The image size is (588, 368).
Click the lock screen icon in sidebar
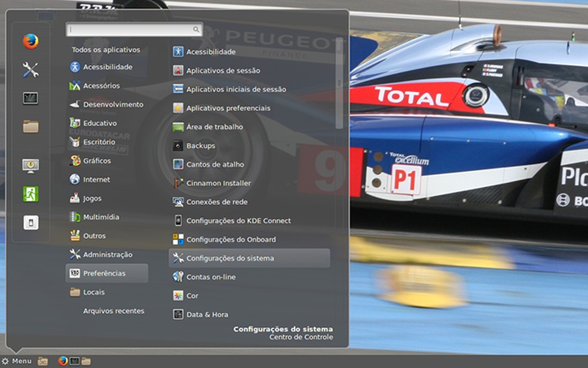(x=30, y=165)
